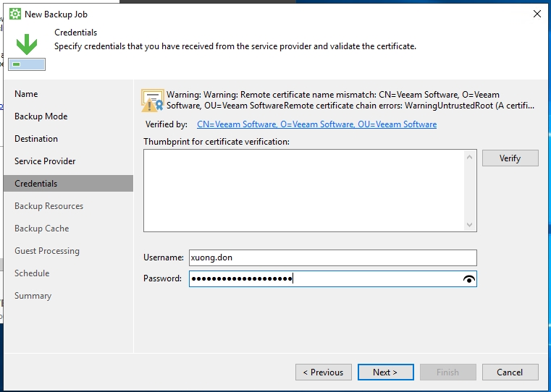Go to the Name step
This screenshot has width=551, height=392.
tap(26, 94)
